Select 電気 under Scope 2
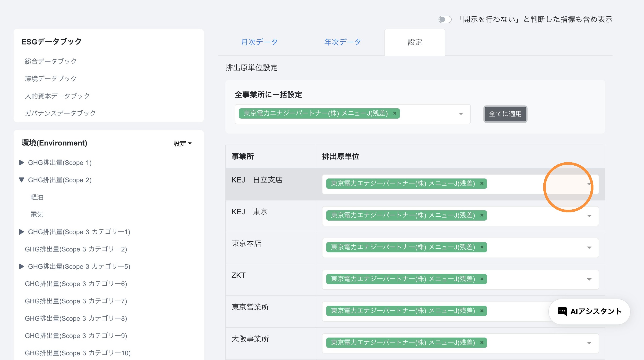Viewport: 644px width, 360px height. pos(37,214)
